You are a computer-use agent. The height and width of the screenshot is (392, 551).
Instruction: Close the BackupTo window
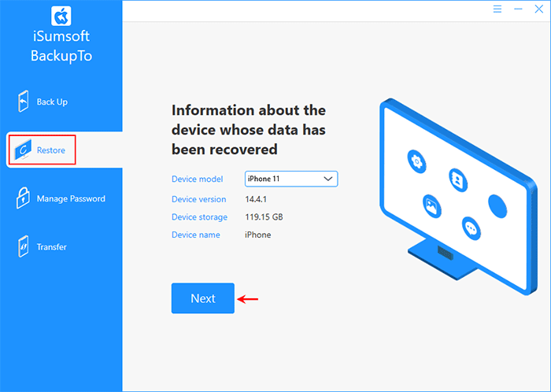pyautogui.click(x=538, y=9)
